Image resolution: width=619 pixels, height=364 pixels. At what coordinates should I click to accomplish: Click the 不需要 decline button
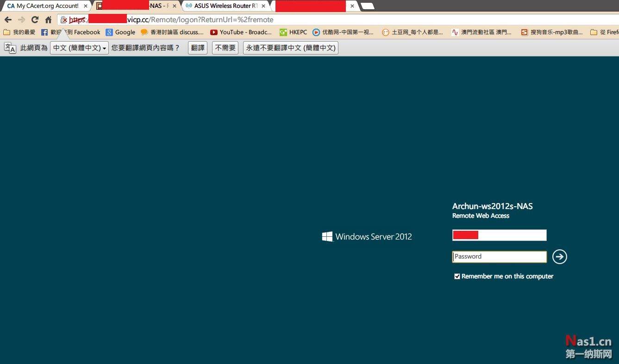click(x=225, y=48)
